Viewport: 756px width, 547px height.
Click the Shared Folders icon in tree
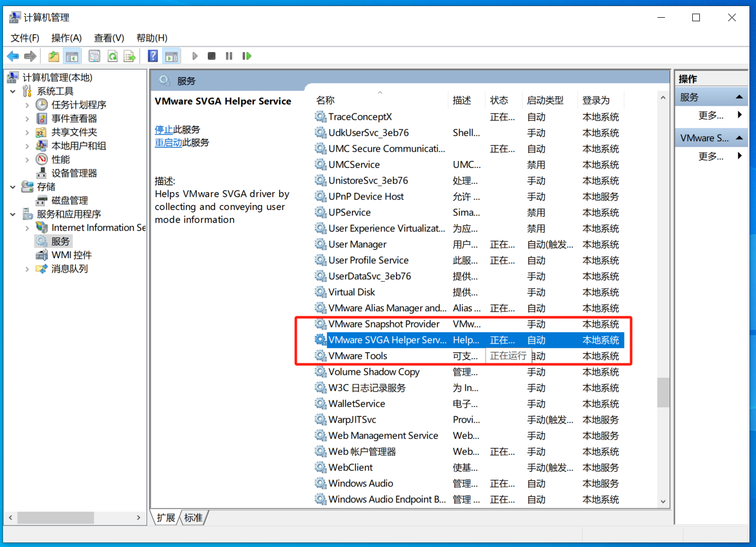(x=41, y=132)
